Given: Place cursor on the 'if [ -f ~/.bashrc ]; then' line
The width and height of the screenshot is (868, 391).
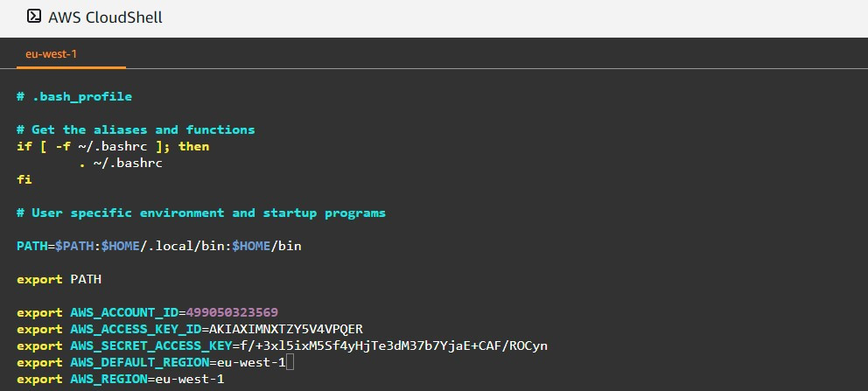Looking at the screenshot, I should pyautogui.click(x=113, y=147).
